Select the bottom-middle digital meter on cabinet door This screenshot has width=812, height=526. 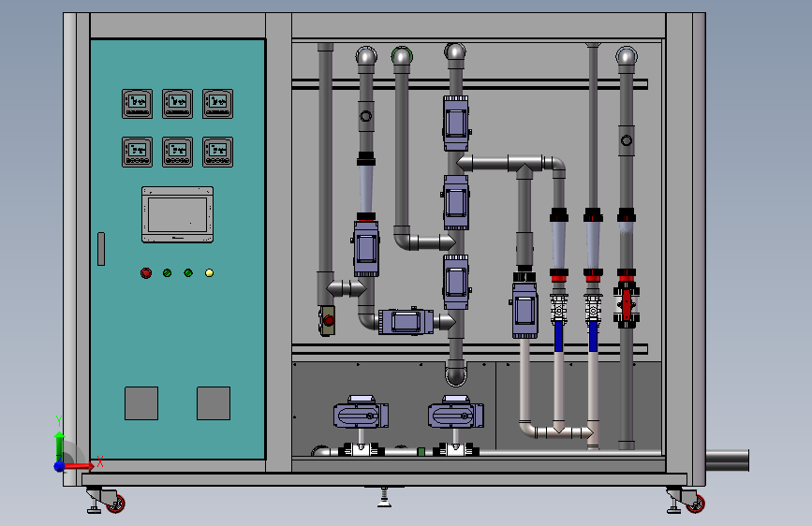click(x=178, y=152)
